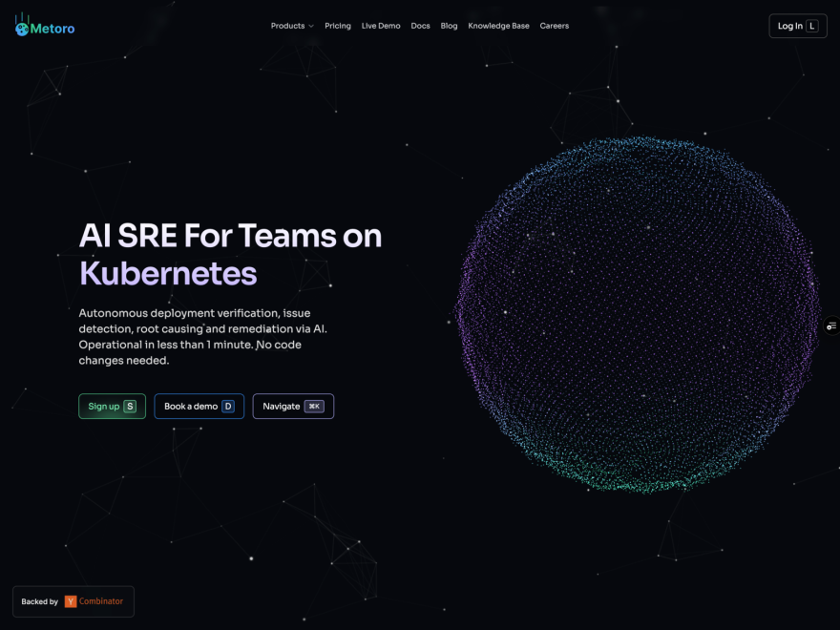This screenshot has height=630, width=840.
Task: Click the ⌘K shortcut key badge
Action: (314, 407)
